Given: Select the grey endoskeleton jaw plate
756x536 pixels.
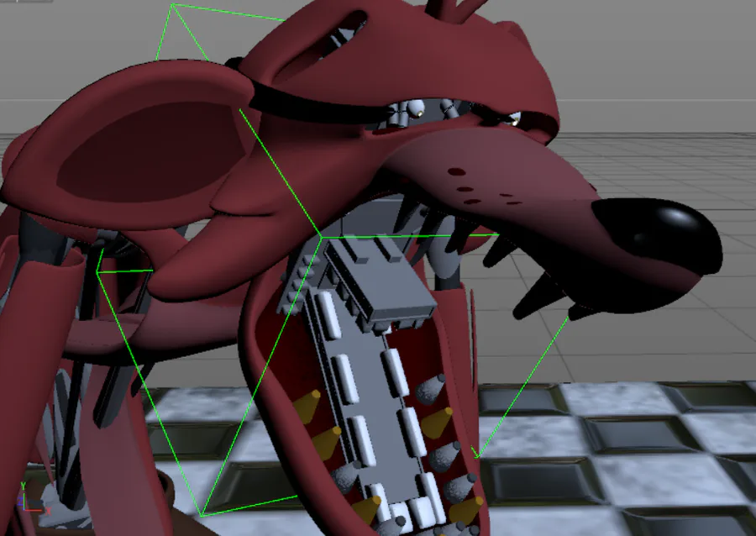Looking at the screenshot, I should (x=379, y=405).
